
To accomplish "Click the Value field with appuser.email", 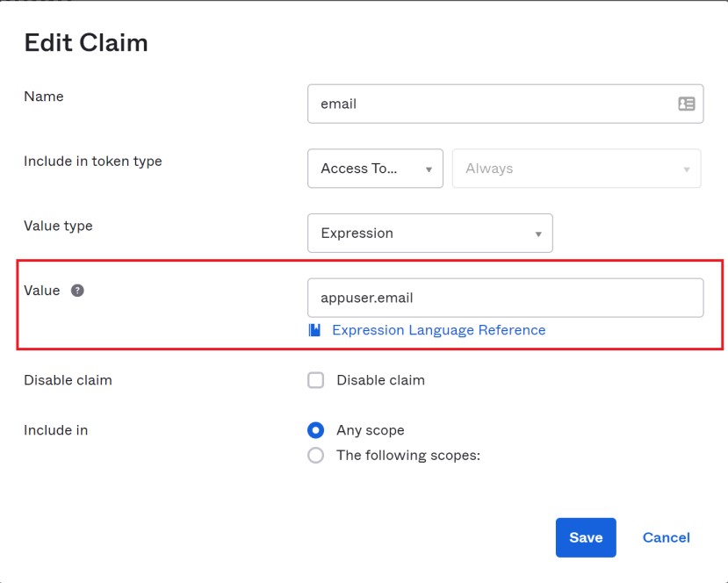I will (505, 298).
